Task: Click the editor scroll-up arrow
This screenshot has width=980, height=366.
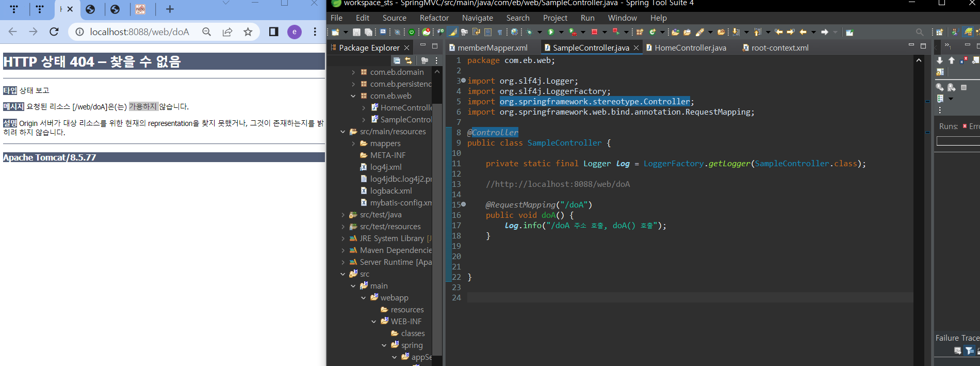Action: click(919, 60)
